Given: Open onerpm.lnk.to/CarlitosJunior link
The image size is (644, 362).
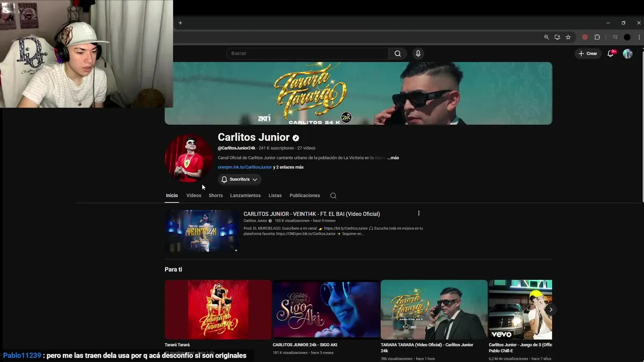Looking at the screenshot, I should 245,167.
